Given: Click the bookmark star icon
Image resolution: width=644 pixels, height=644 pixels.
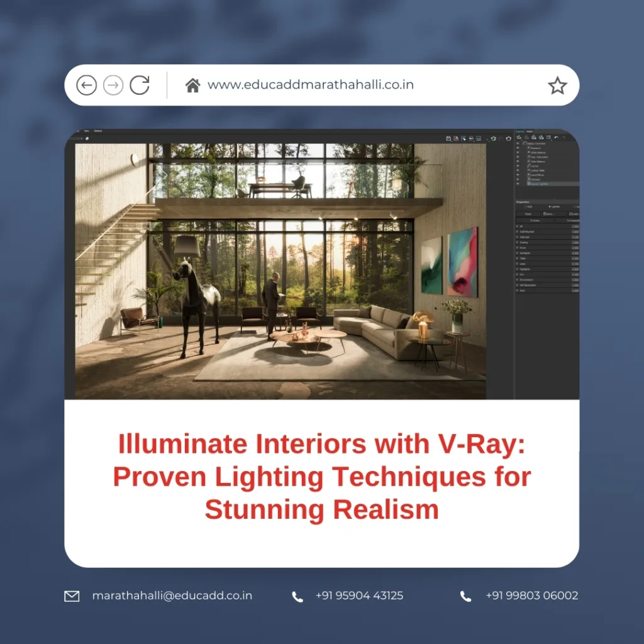Looking at the screenshot, I should coord(557,87).
